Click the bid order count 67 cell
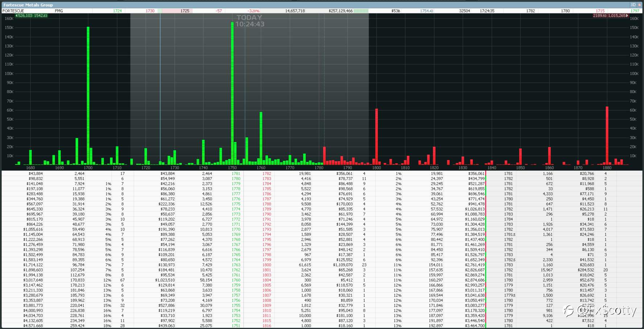The width and height of the screenshot is (644, 329). point(122,280)
